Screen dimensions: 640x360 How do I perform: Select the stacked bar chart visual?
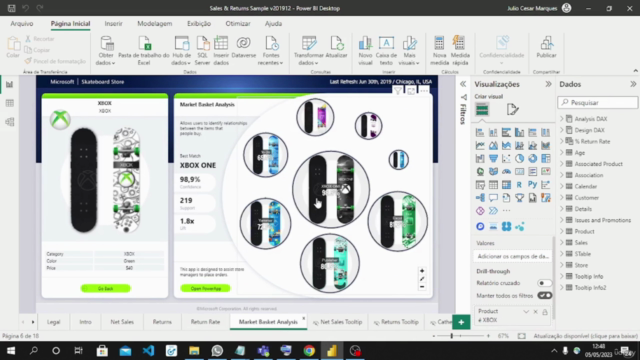tap(480, 132)
